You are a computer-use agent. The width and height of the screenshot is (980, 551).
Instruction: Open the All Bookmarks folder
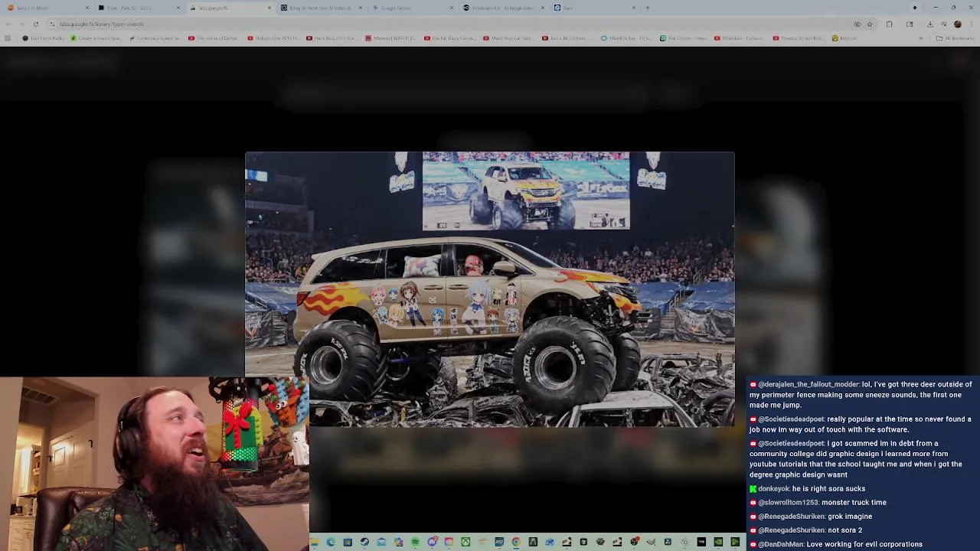955,38
